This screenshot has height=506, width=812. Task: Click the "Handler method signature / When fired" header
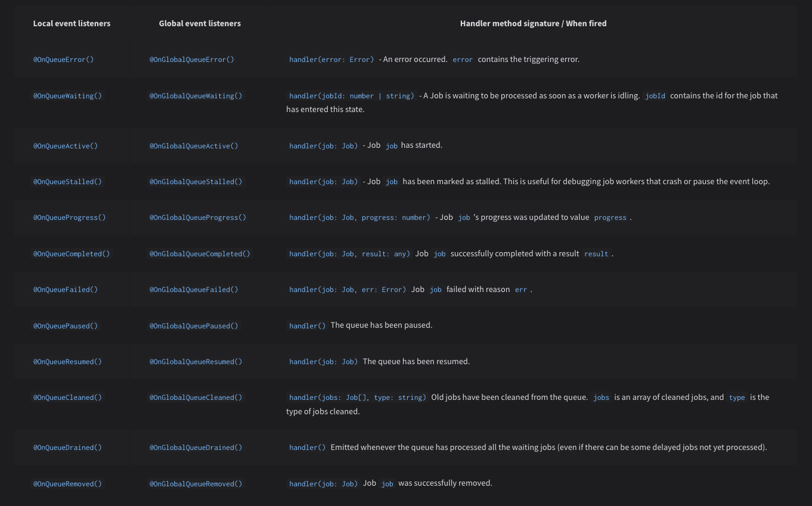point(533,24)
